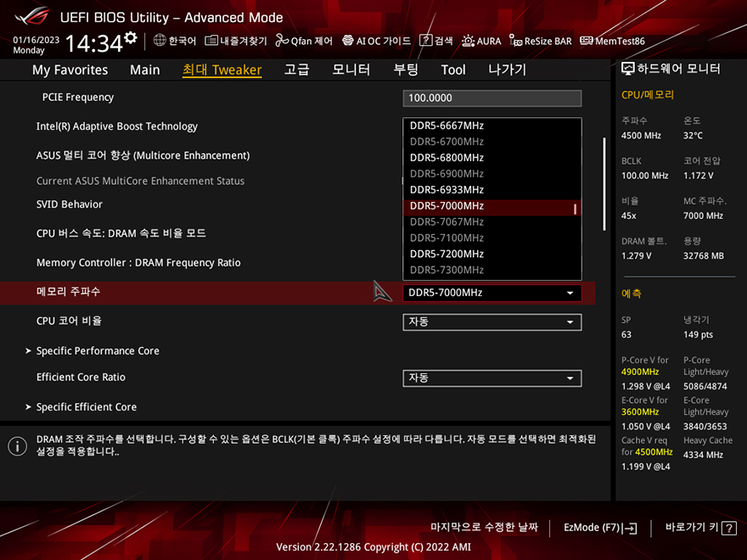Screen dimensions: 747x560
Task: Select Efficient Core Ratio label
Action: pyautogui.click(x=81, y=377)
